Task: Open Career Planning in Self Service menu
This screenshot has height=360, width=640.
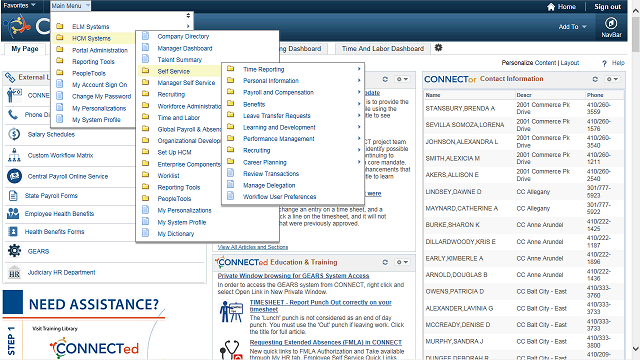Action: pos(265,162)
